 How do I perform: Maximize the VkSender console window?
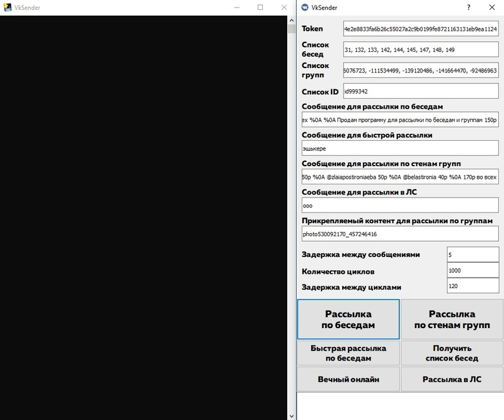coord(260,7)
